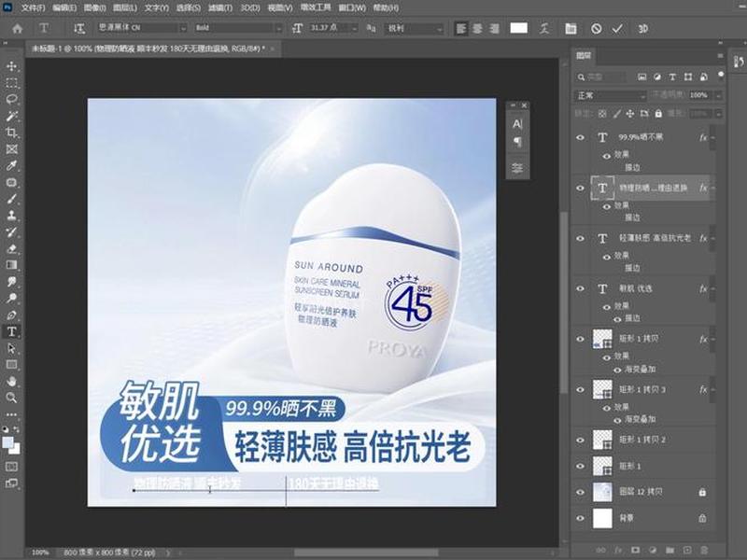Select the Eyedropper tool
The height and width of the screenshot is (560, 747).
tap(11, 166)
